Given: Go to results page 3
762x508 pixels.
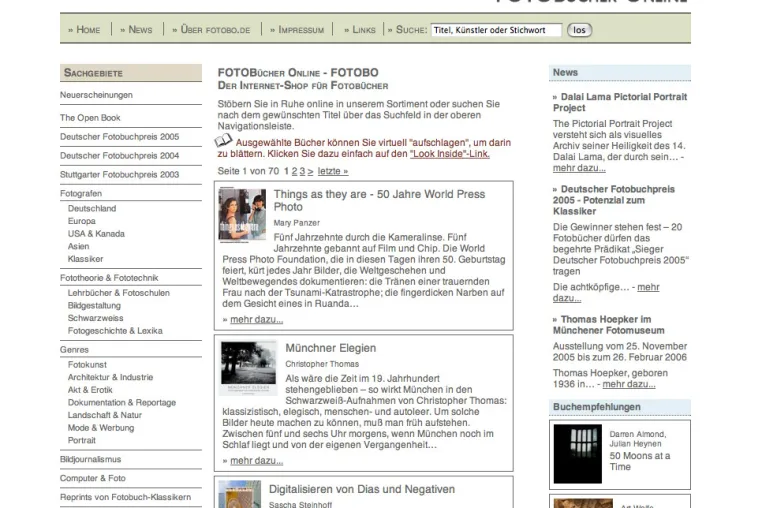Looking at the screenshot, I should (302, 171).
